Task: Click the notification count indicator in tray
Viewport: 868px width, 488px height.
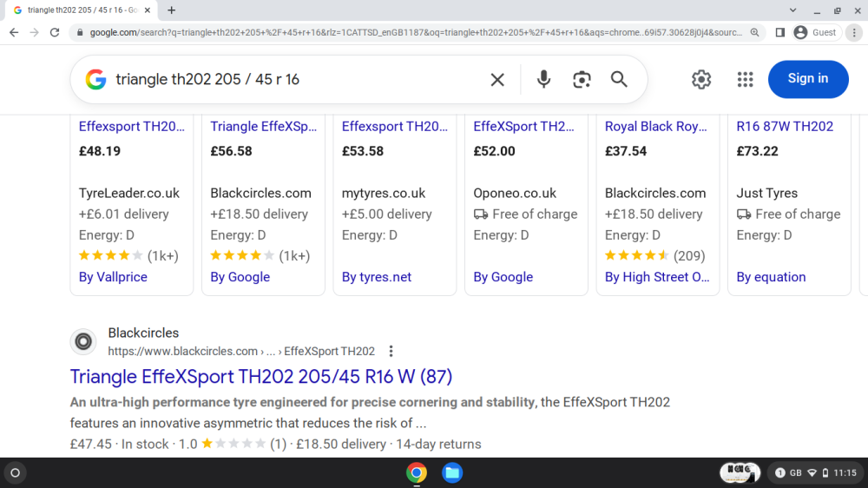Action: (x=780, y=473)
